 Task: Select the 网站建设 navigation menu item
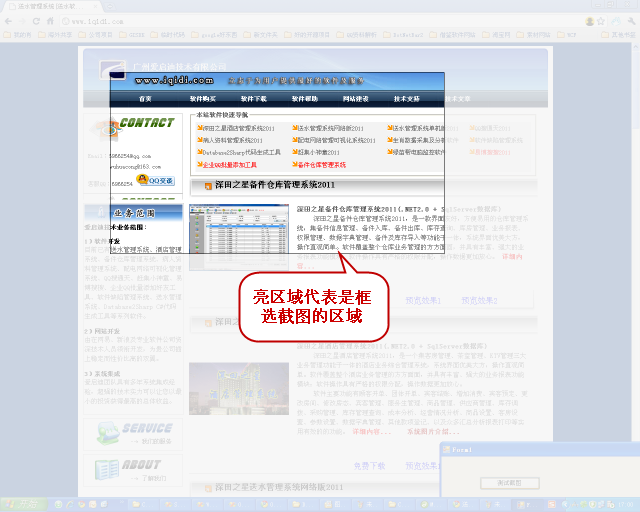[356, 99]
